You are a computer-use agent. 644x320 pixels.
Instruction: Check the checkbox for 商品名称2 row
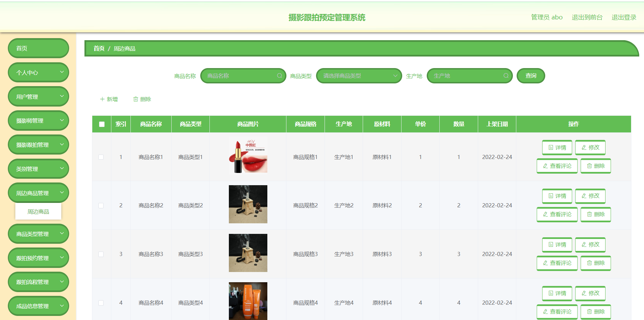[x=101, y=205]
